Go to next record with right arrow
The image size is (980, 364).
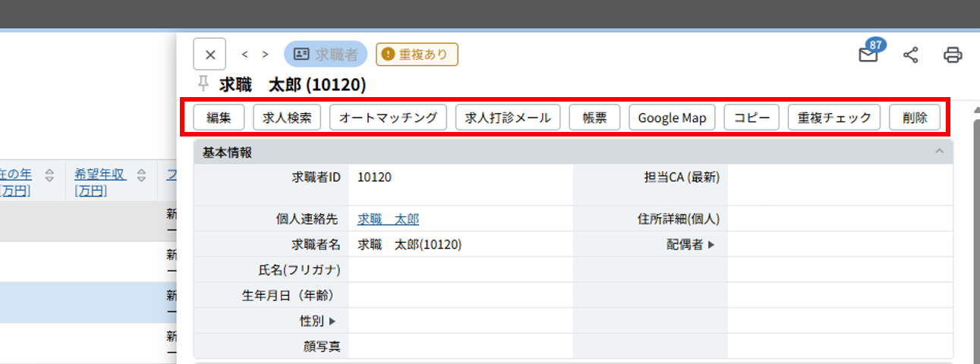[x=265, y=55]
